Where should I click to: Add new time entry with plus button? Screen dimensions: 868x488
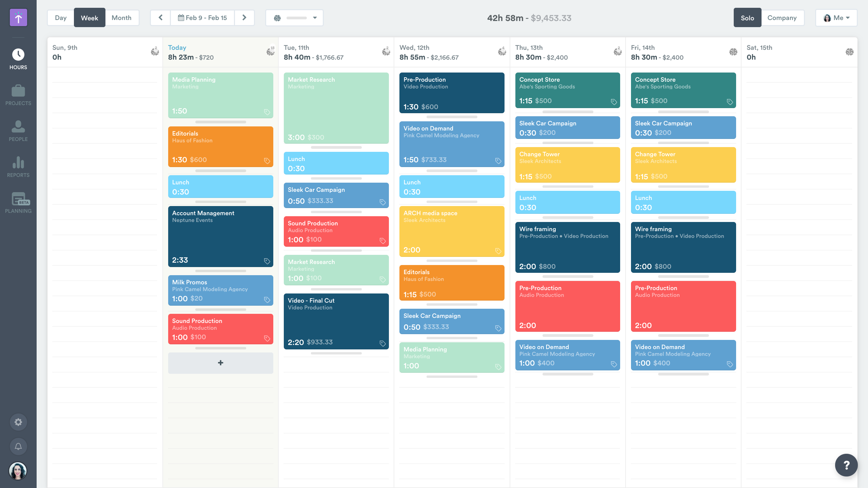click(x=220, y=363)
